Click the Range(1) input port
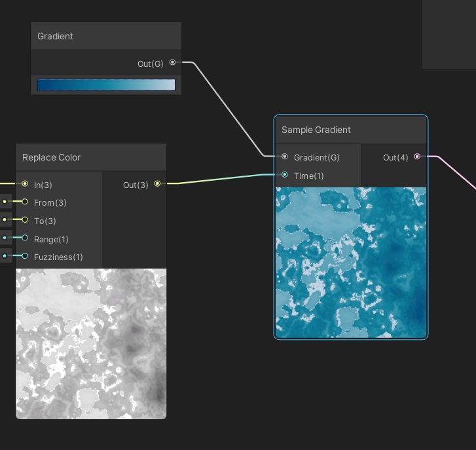 coord(25,238)
